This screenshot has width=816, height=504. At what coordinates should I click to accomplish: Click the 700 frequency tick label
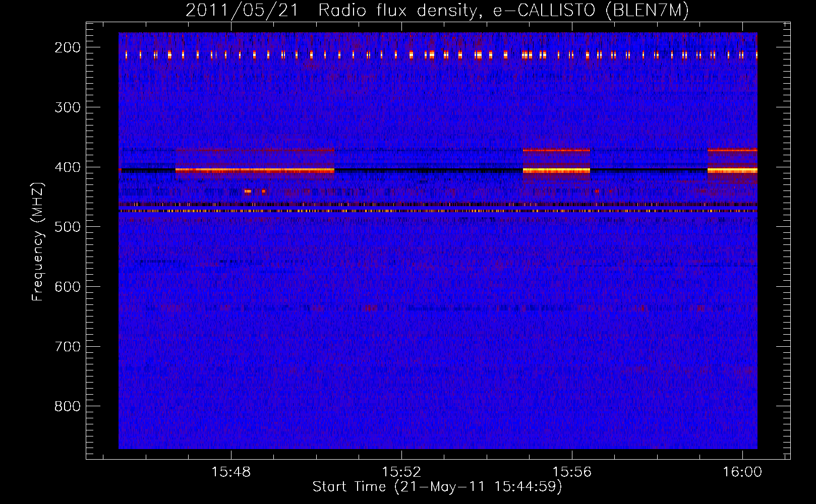point(68,347)
